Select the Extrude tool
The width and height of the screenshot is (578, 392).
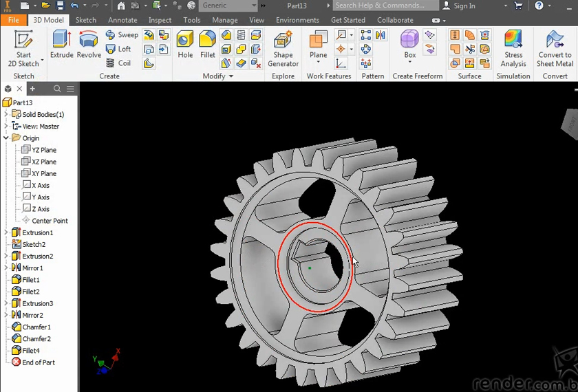pyautogui.click(x=61, y=45)
